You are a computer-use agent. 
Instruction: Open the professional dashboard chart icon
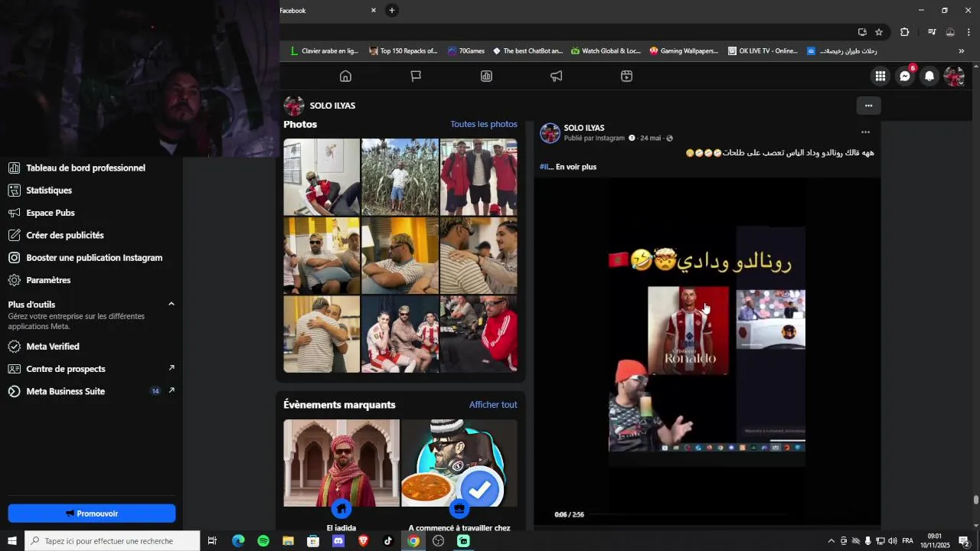(486, 76)
